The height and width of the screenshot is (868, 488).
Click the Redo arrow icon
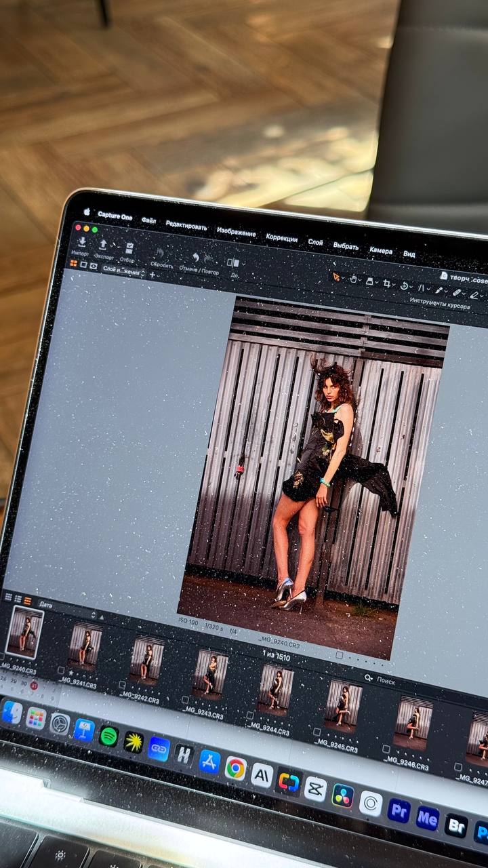209,260
